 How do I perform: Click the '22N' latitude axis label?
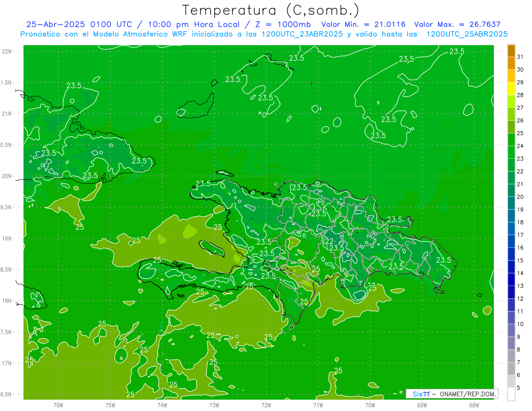[8, 51]
